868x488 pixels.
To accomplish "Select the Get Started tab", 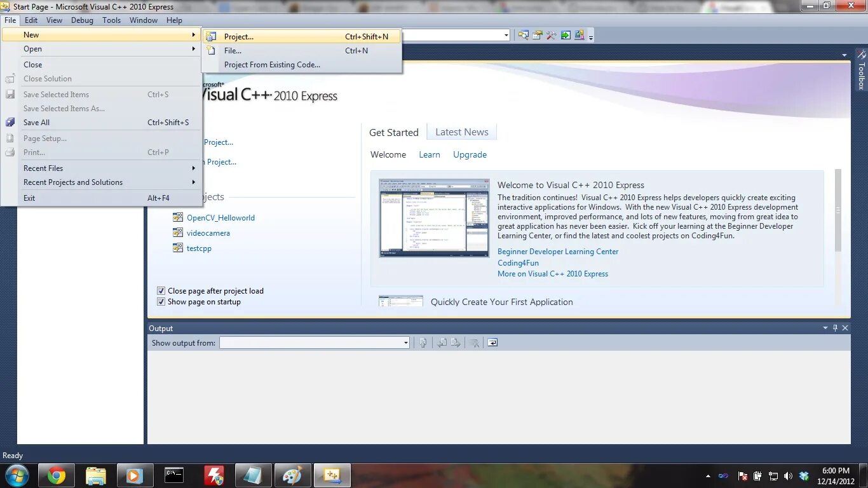I will pyautogui.click(x=394, y=132).
